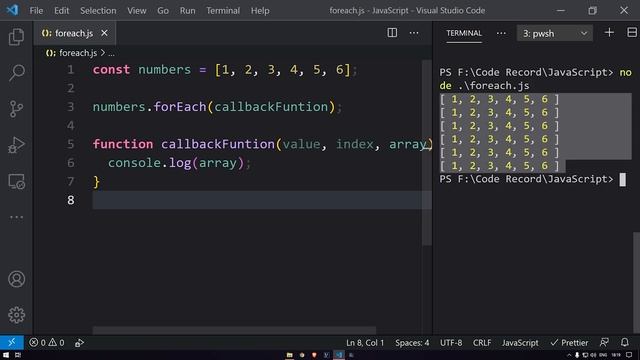
Task: Create a new terminal with plus icon
Action: (609, 33)
